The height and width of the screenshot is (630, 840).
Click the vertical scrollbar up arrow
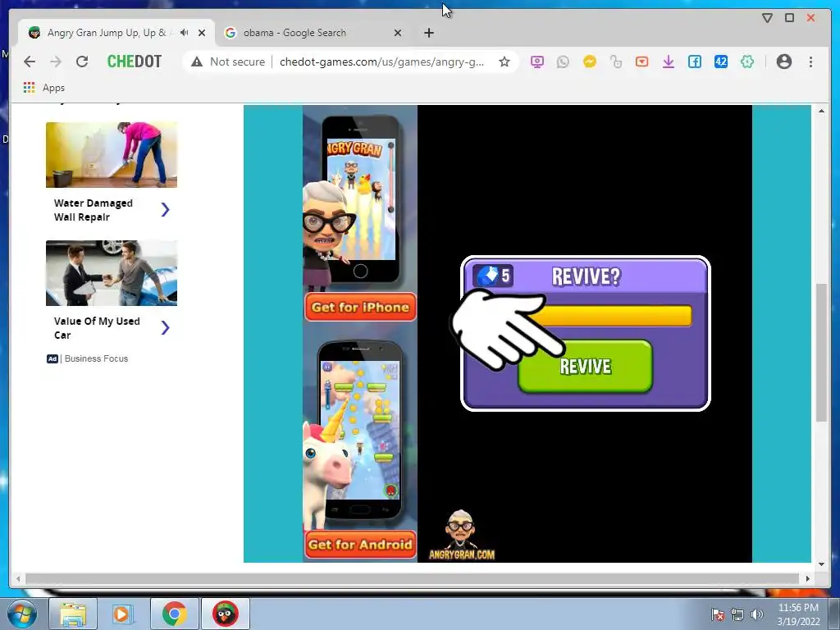coord(821,111)
